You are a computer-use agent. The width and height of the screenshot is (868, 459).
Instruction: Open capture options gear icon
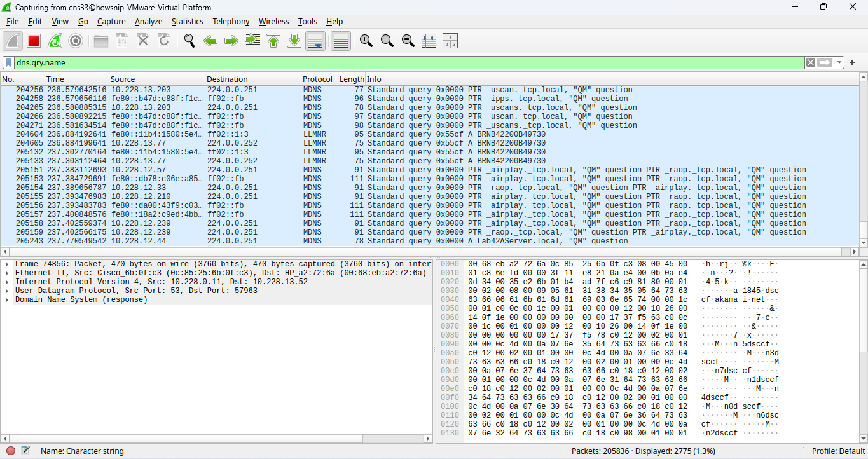pyautogui.click(x=76, y=41)
